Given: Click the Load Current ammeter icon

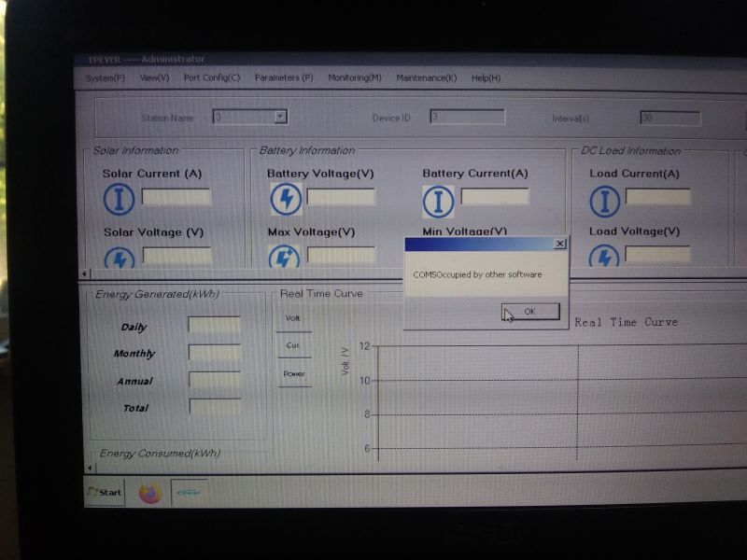Looking at the screenshot, I should tap(604, 202).
